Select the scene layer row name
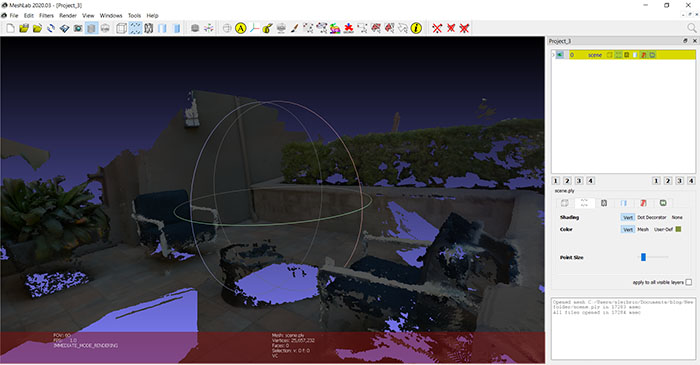The image size is (700, 365). click(595, 55)
